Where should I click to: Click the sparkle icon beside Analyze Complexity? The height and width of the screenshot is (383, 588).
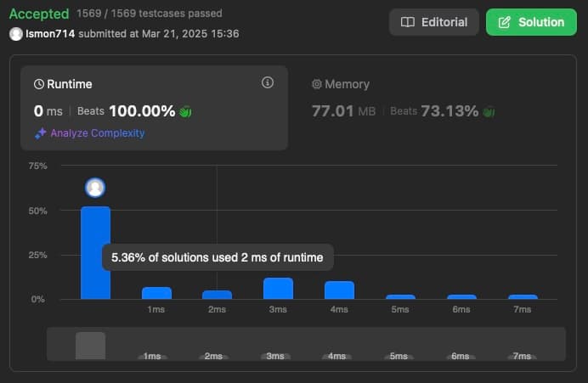click(x=40, y=133)
